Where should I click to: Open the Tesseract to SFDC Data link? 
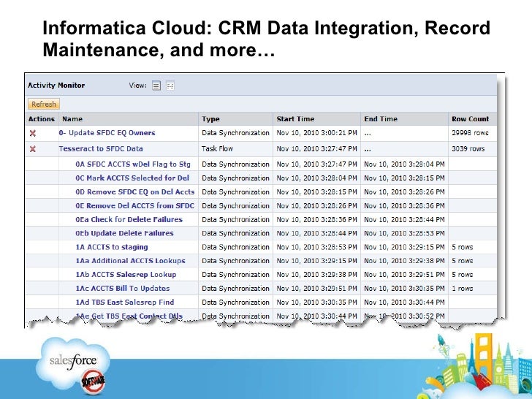pyautogui.click(x=101, y=148)
